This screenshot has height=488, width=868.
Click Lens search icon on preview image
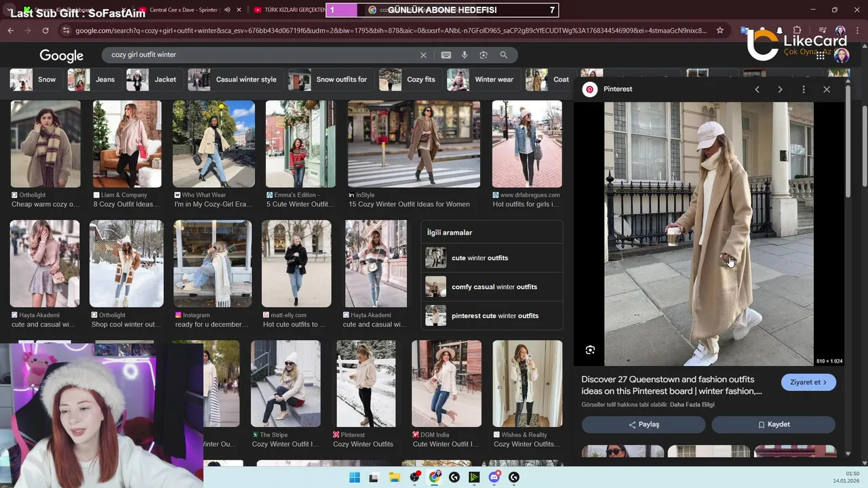click(590, 350)
